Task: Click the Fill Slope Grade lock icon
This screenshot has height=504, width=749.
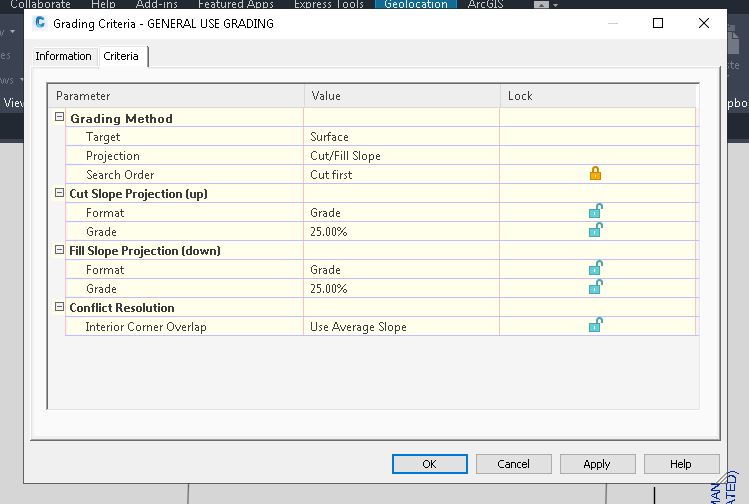Action: click(x=595, y=288)
